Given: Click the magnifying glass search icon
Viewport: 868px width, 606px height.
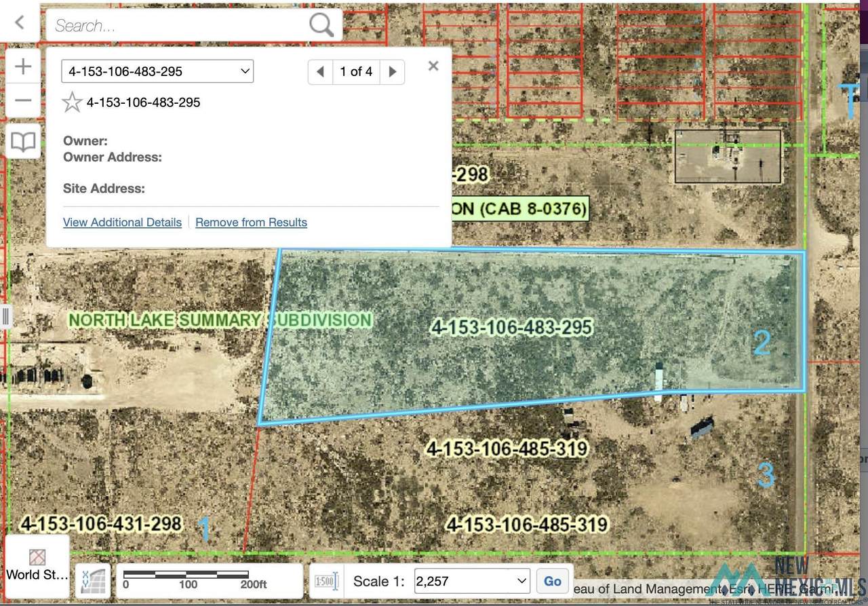Looking at the screenshot, I should coord(321,25).
